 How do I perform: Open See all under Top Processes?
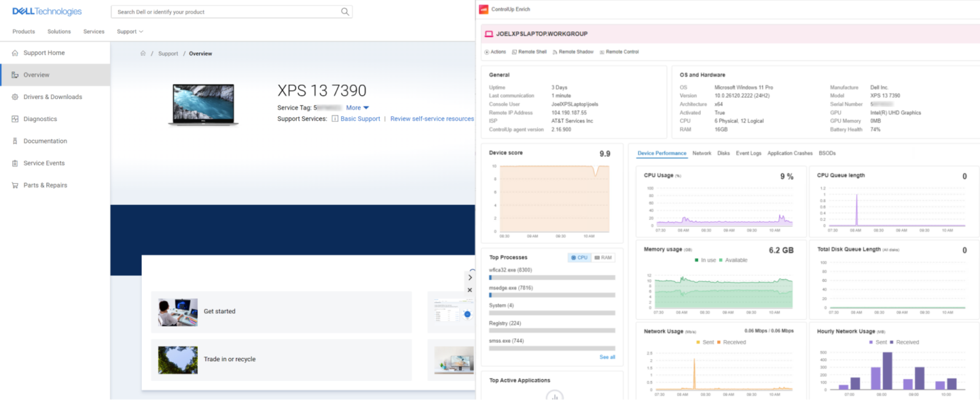point(607,357)
